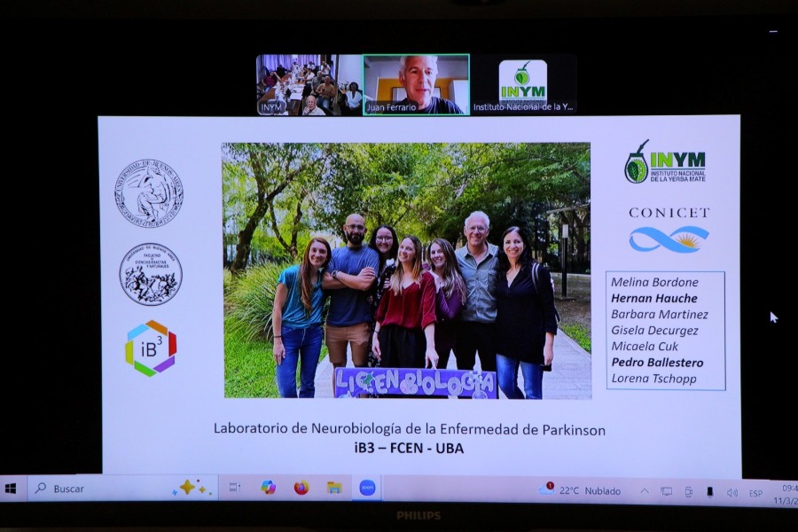Image resolution: width=798 pixels, height=532 pixels.
Task: Minimize the Zoom video strip
Action: 772,31
